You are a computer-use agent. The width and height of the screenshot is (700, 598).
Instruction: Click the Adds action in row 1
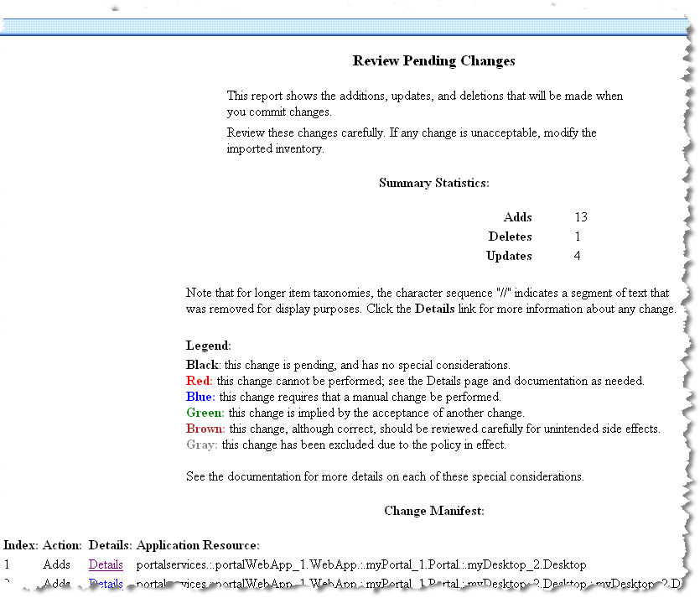tap(57, 564)
